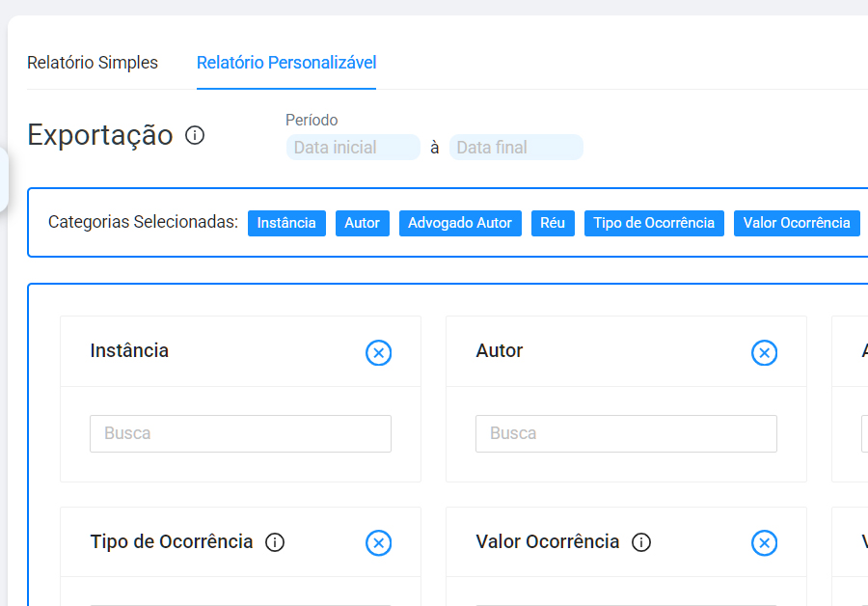Focus the Busca field under Autor

tap(626, 433)
